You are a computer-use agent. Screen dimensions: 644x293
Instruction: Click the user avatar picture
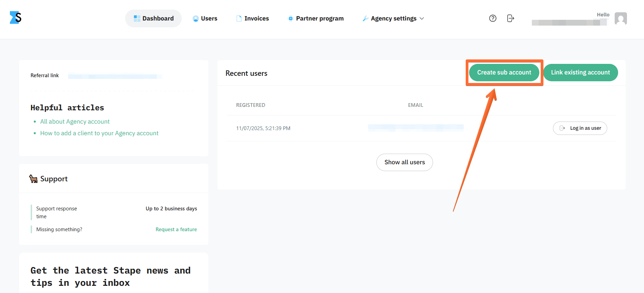(x=620, y=18)
